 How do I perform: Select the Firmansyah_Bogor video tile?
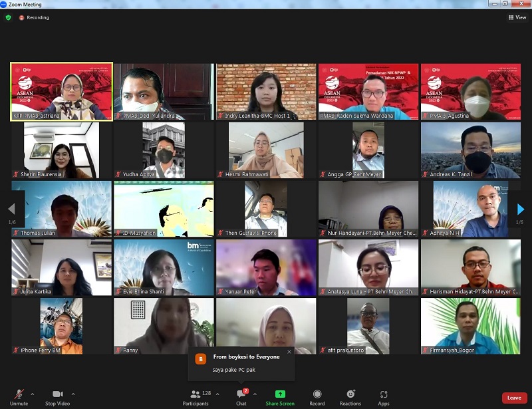470,326
